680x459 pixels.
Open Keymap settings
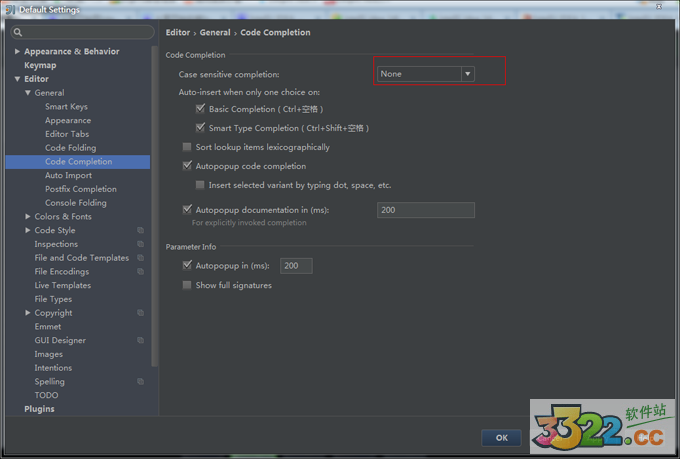coord(40,65)
